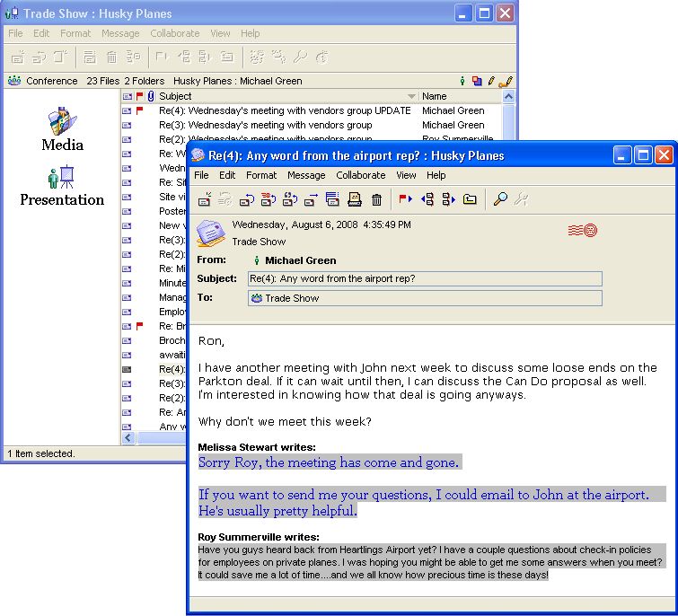Click the previous-in-thread blue arrow icon
The image size is (678, 616).
[427, 199]
